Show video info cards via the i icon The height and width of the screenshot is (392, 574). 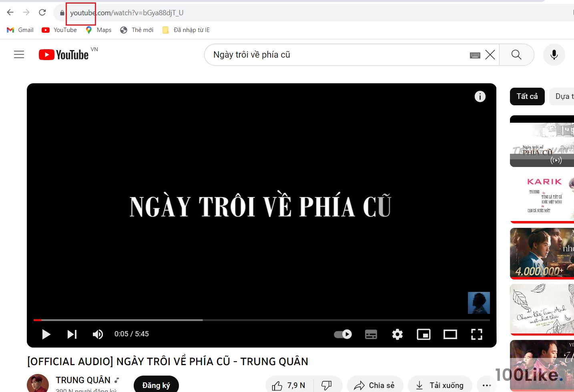click(x=480, y=96)
